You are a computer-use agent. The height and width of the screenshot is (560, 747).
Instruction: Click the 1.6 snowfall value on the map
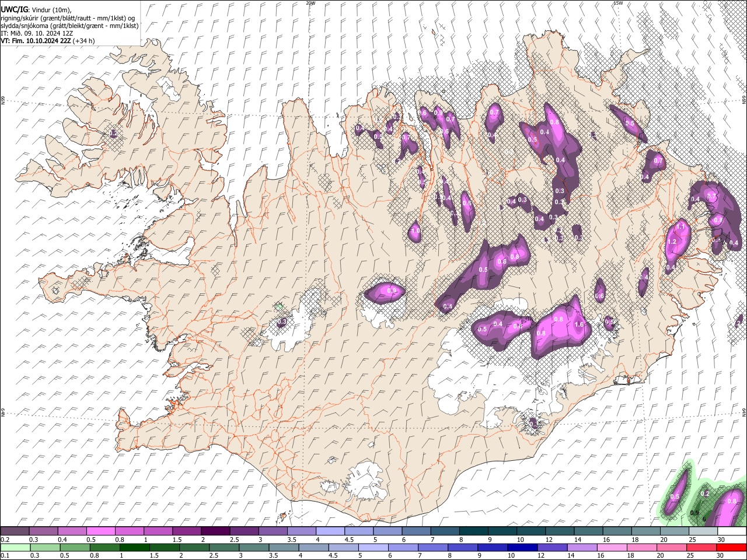click(x=579, y=325)
